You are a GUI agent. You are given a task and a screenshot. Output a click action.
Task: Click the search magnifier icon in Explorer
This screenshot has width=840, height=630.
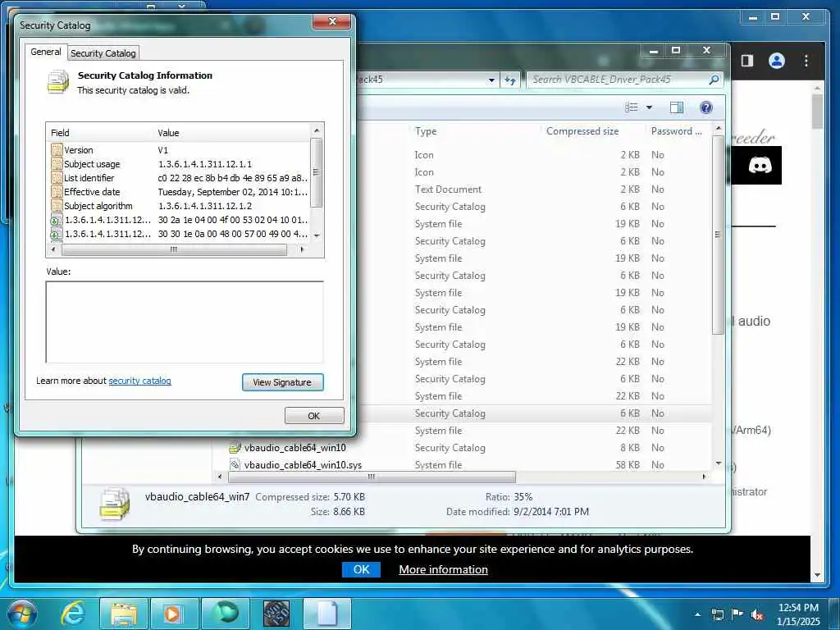click(714, 80)
